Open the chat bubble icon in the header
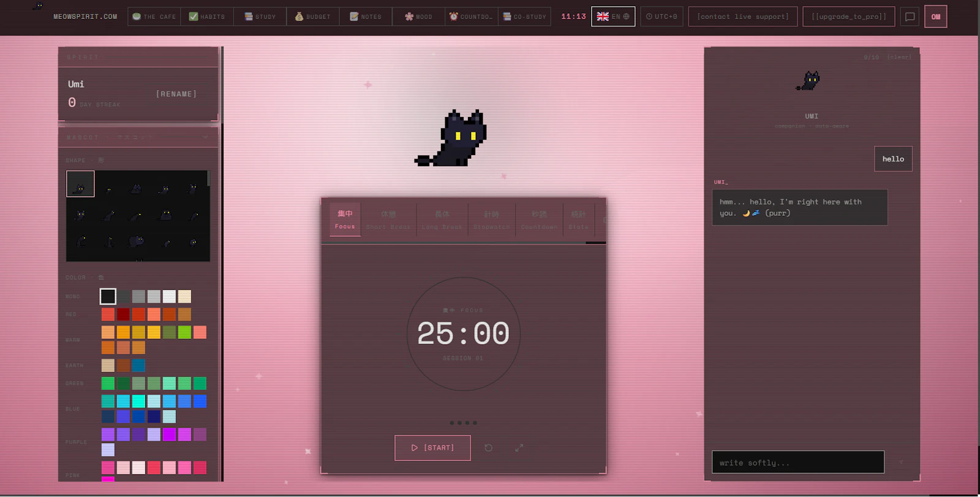This screenshot has width=980, height=497. click(910, 17)
